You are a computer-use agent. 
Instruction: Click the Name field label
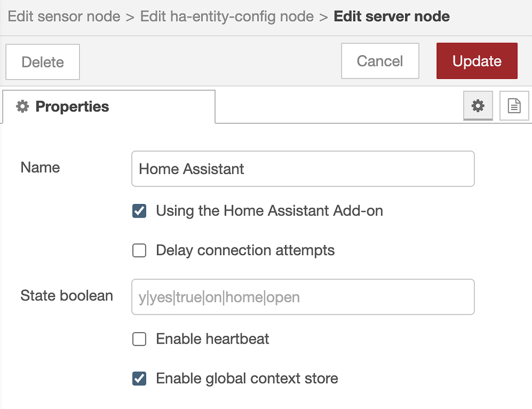coord(40,167)
